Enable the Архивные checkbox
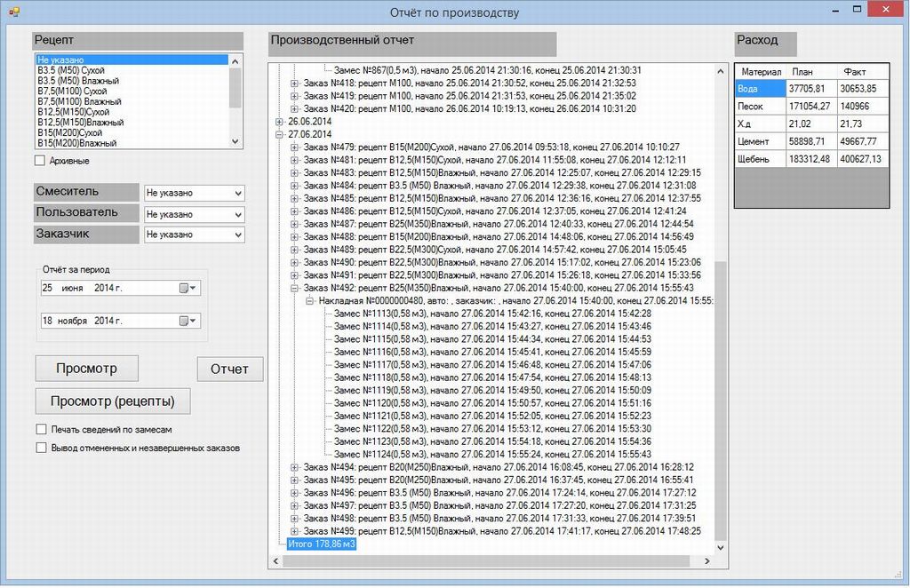Screen dimensions: 910x588 [x=39, y=161]
